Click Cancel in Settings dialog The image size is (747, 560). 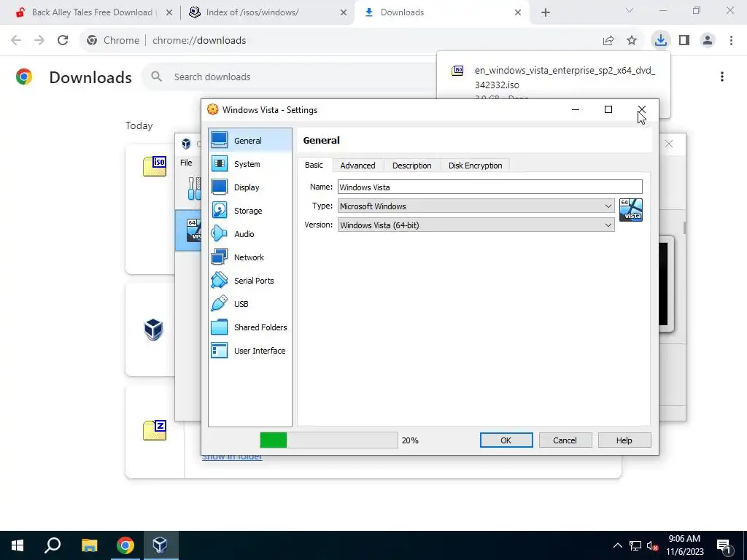click(565, 440)
